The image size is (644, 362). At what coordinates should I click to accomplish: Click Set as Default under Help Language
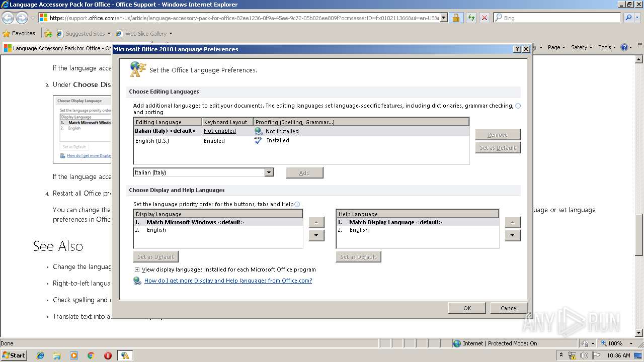pyautogui.click(x=359, y=256)
